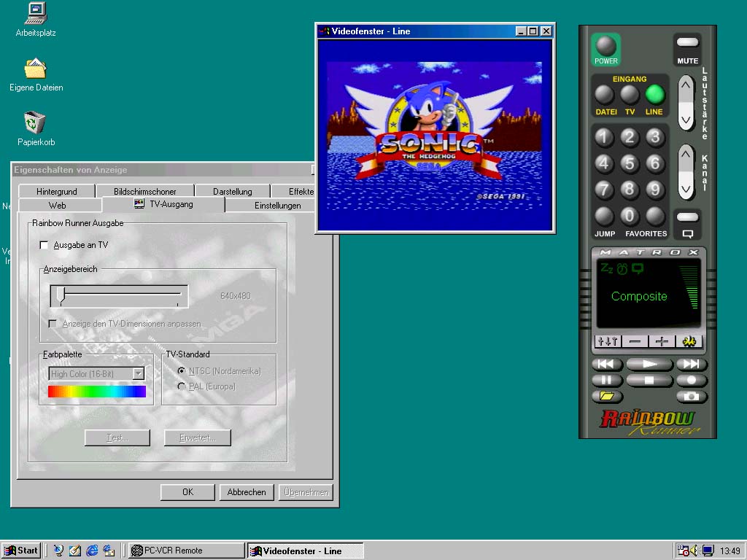Select the PAL (Europa) radio button
This screenshot has width=747, height=560.
coord(182,386)
